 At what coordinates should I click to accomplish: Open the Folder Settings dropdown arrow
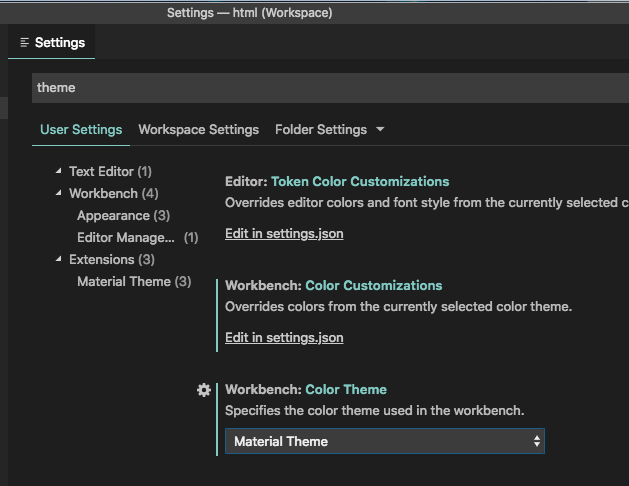pos(380,130)
